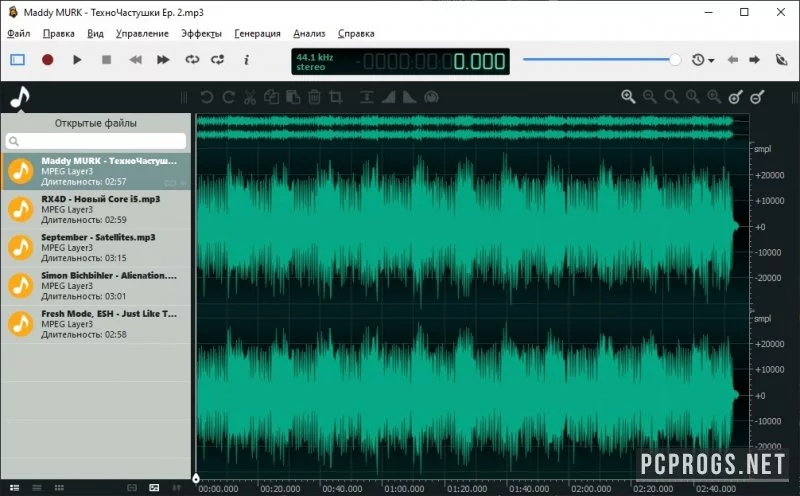Start playback with the Play button

point(77,60)
